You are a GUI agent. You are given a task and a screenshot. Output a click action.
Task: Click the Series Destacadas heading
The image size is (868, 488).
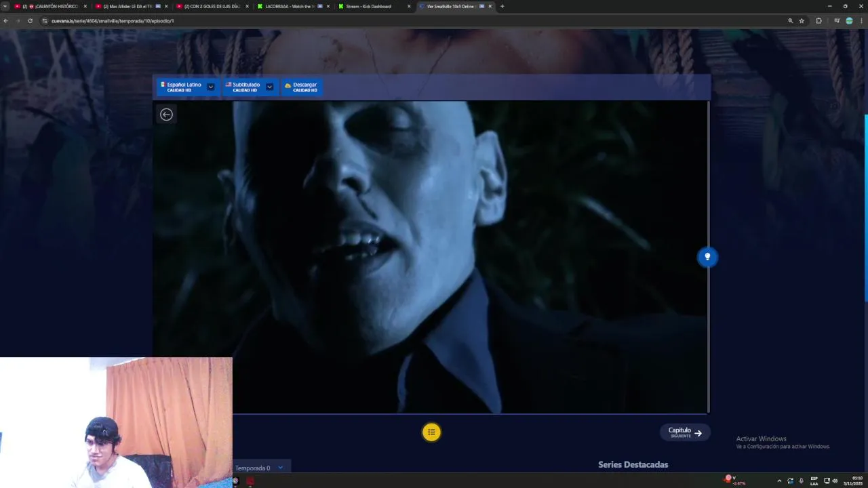click(x=633, y=465)
